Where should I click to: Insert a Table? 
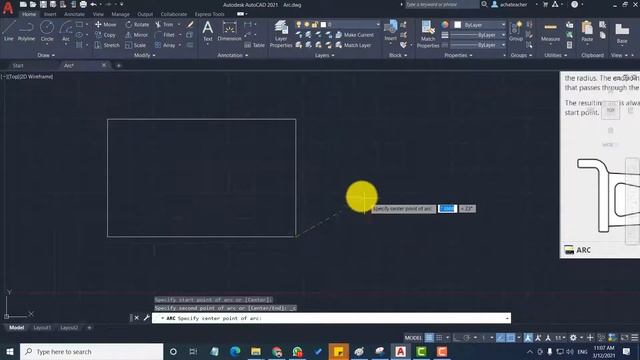pyautogui.click(x=255, y=45)
